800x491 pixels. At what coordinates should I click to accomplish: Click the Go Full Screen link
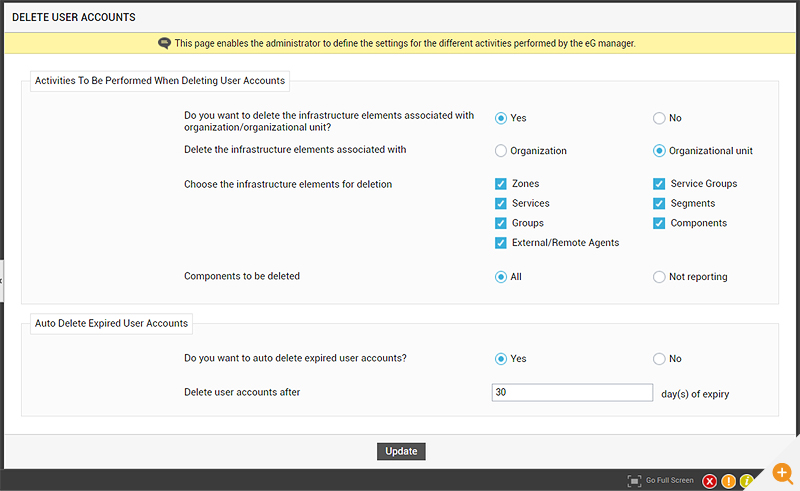(x=669, y=481)
